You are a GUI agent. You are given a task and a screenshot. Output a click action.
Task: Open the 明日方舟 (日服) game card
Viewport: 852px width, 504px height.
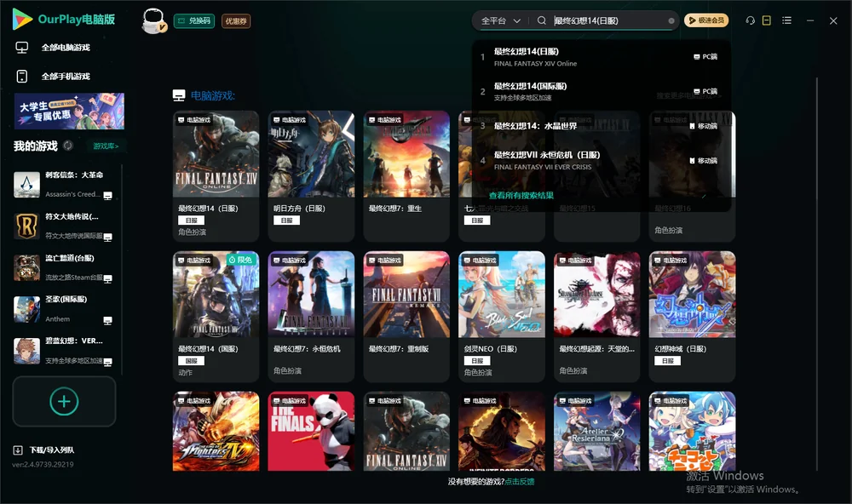(311, 176)
